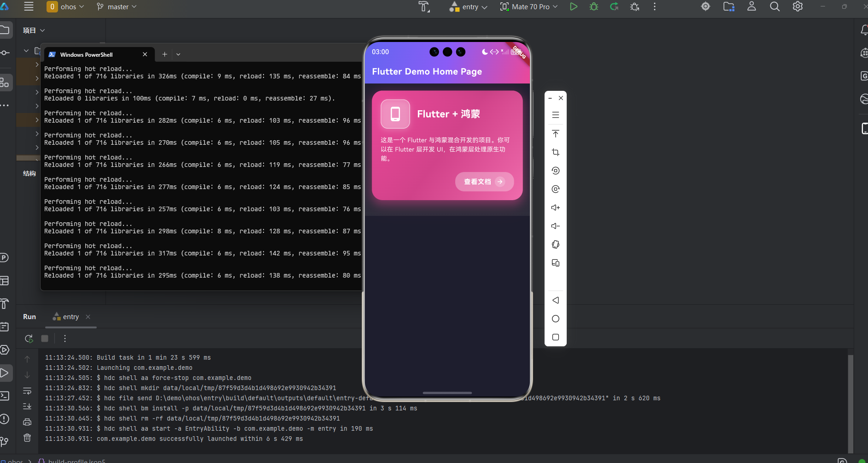Image resolution: width=868 pixels, height=463 pixels.
Task: Open the PowerShell tab dropdown arrow
Action: (178, 54)
